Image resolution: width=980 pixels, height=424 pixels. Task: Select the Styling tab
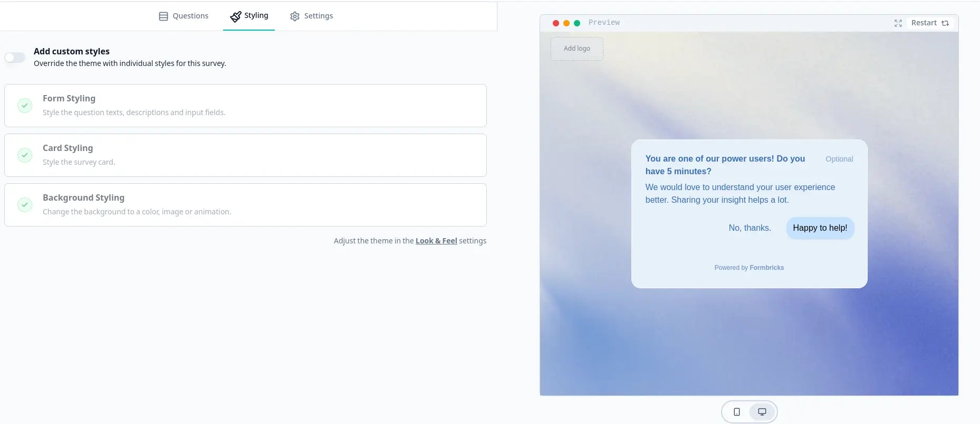[249, 16]
